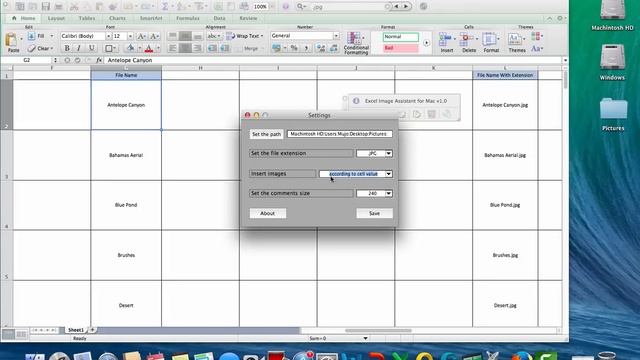Click the fx insert function icon

point(99,60)
